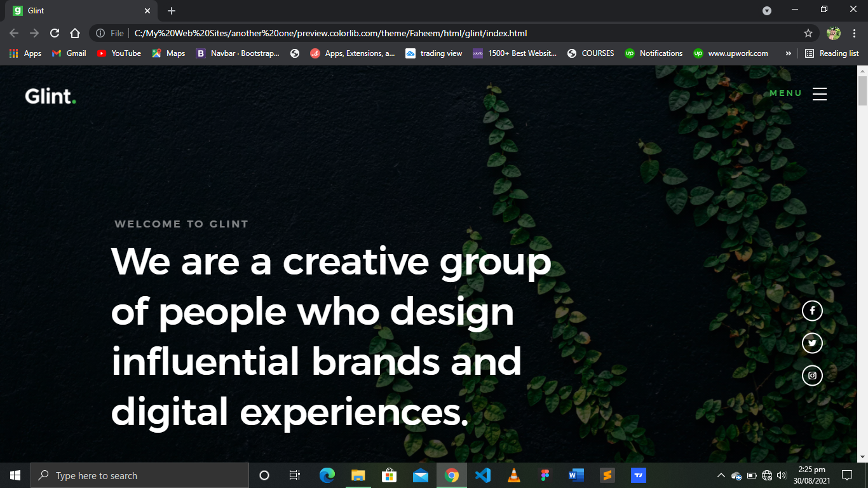Open the Facebook social icon
The width and height of the screenshot is (868, 488).
click(812, 311)
